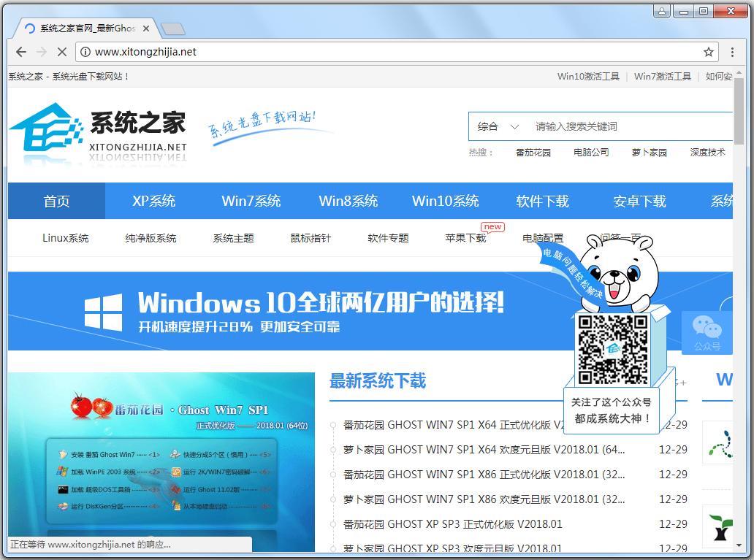754x560 pixels.
Task: Click the 系统之家 - 系统光盘下载网站 top text
Action: (x=68, y=77)
